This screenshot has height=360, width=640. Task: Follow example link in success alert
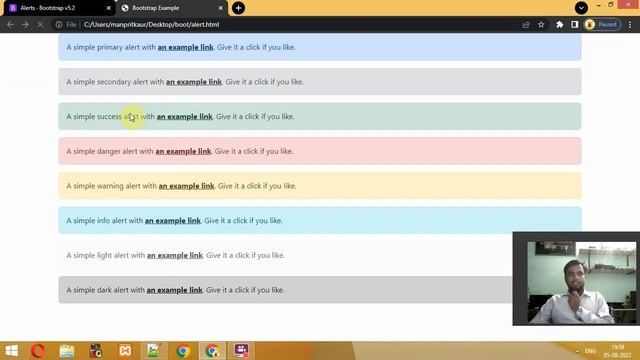coord(184,117)
